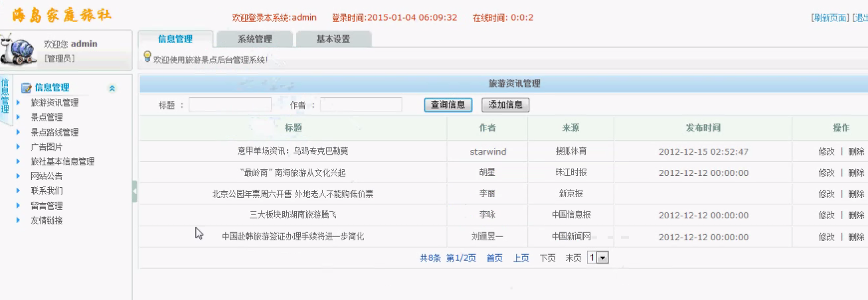868x300 pixels.
Task: Go to 下页 in pagination
Action: [547, 258]
